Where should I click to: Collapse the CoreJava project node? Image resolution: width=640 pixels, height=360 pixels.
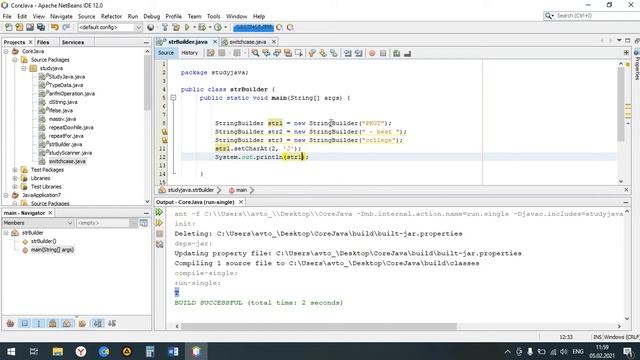6,51
